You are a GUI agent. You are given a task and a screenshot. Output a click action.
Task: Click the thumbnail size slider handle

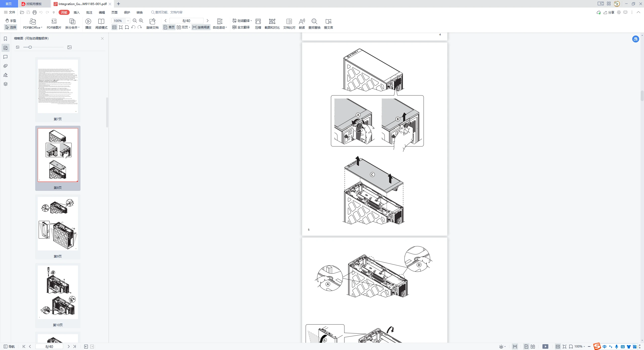click(30, 47)
